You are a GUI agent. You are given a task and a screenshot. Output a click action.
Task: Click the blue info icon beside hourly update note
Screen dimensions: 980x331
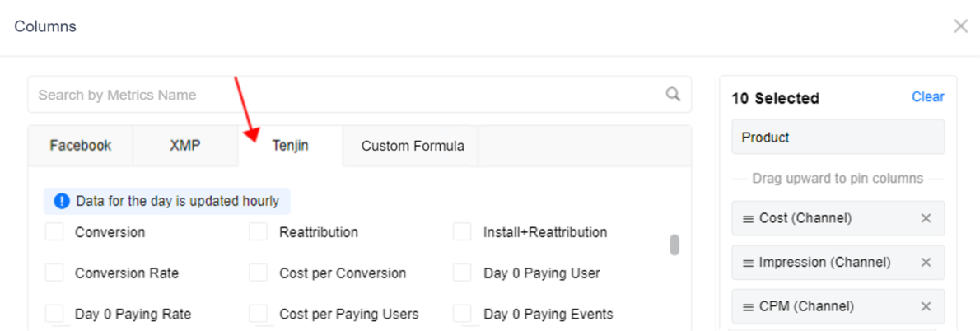point(62,201)
